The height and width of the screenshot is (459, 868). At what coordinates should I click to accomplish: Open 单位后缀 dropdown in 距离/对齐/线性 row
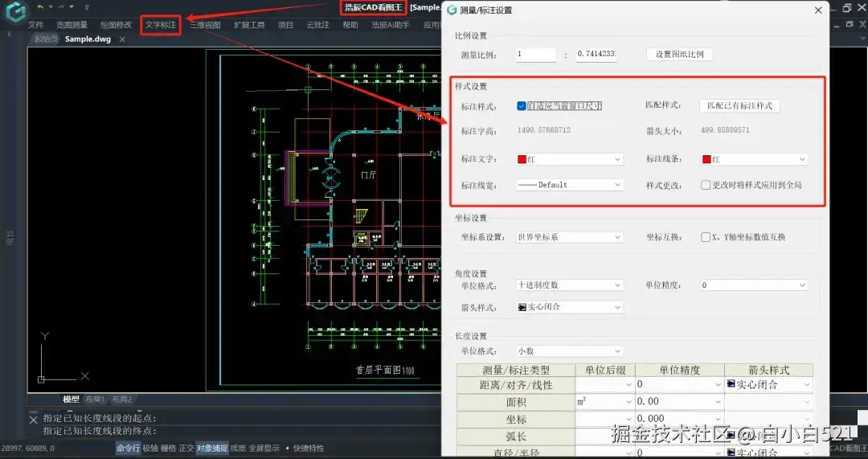(x=605, y=384)
